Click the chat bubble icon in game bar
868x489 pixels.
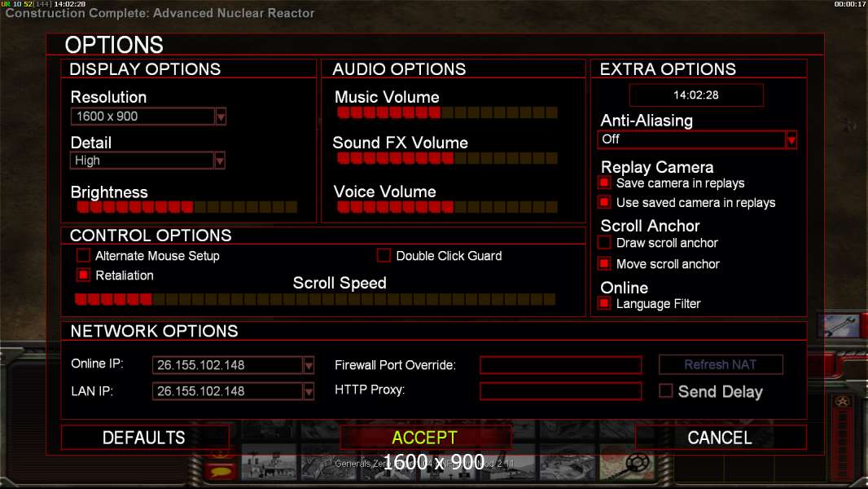pos(221,471)
